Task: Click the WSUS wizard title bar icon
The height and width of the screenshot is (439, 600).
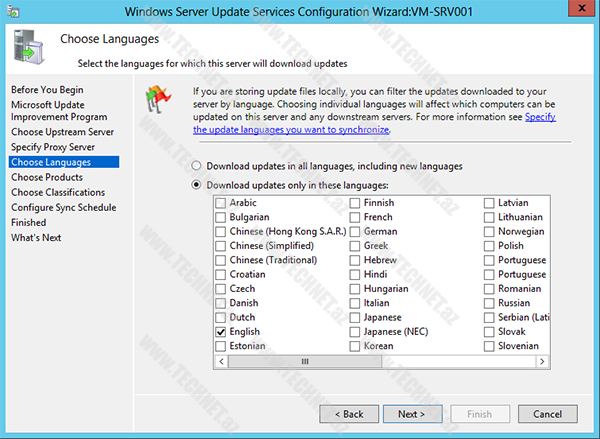Action: click(x=13, y=11)
